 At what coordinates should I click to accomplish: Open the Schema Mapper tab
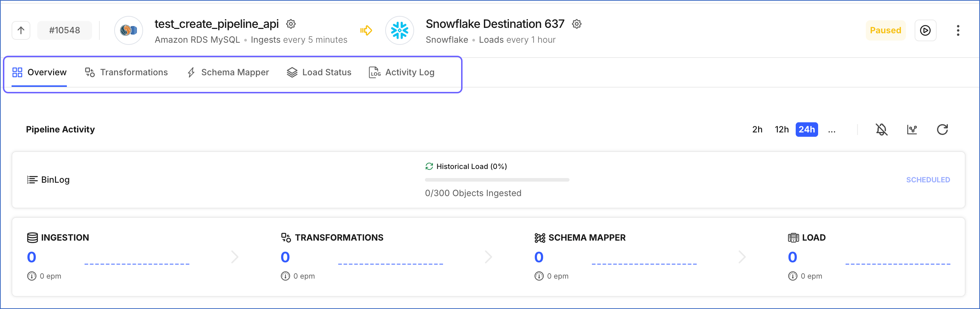tap(228, 72)
